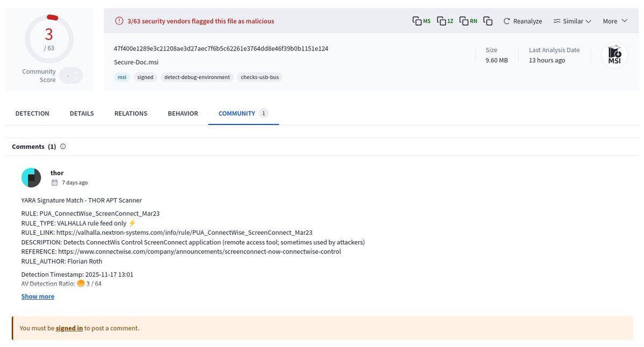Image resolution: width=644 pixels, height=347 pixels.
Task: Open the Detection tab
Action: (32, 113)
